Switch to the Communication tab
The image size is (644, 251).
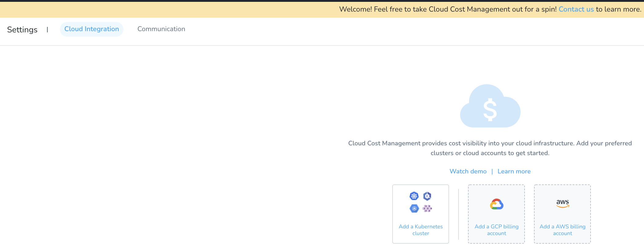[x=161, y=29]
